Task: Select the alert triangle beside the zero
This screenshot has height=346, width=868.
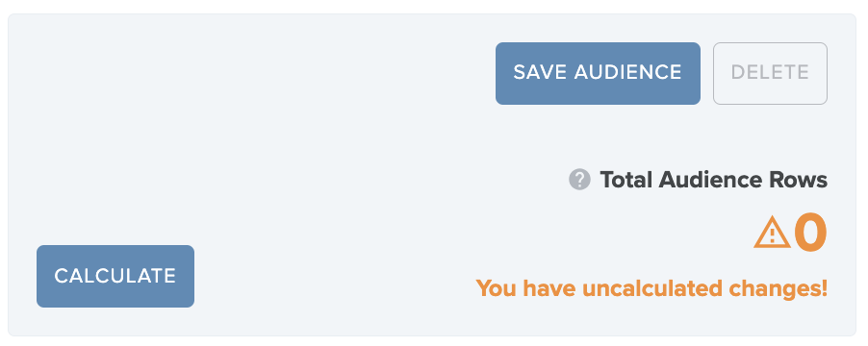Action: pyautogui.click(x=772, y=233)
